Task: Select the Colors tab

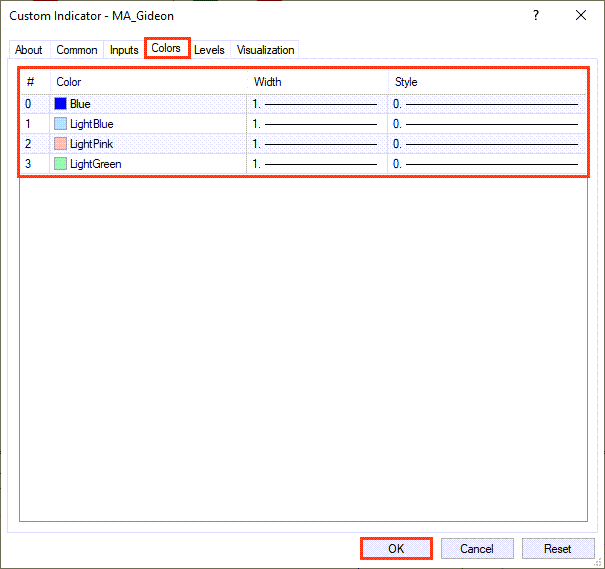Action: click(166, 48)
